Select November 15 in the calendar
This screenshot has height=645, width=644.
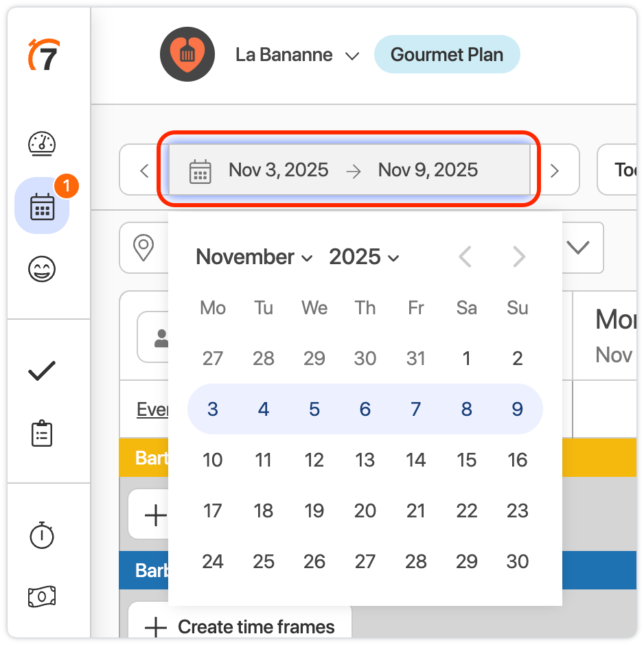tap(467, 460)
